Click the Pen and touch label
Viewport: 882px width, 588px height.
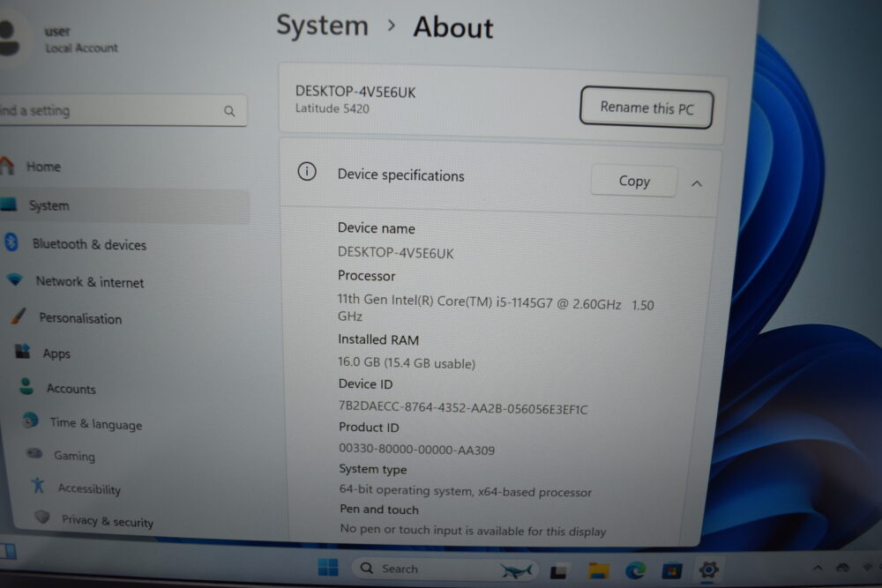(x=378, y=510)
